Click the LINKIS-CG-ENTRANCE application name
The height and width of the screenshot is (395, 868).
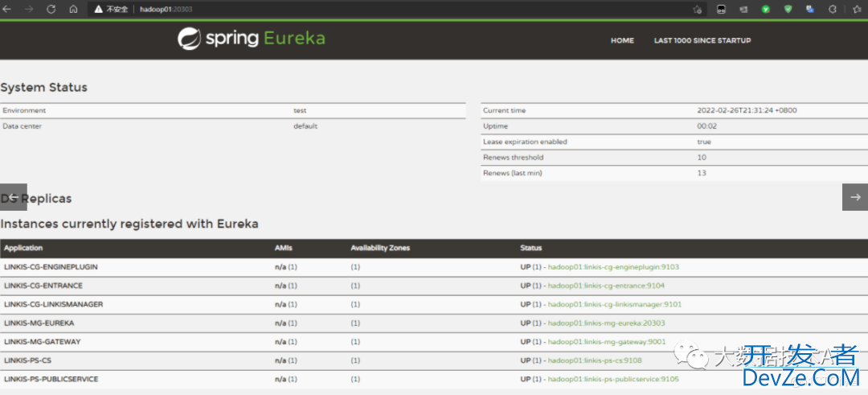43,286
